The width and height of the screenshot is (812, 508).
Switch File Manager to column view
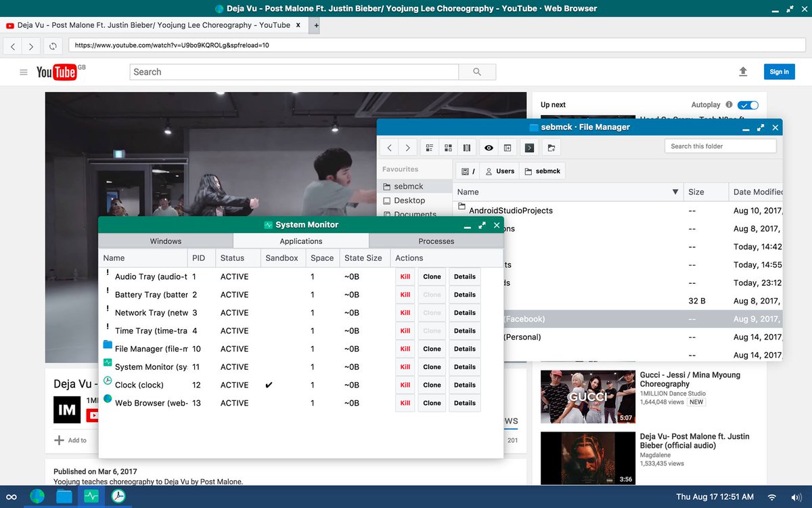coord(466,147)
